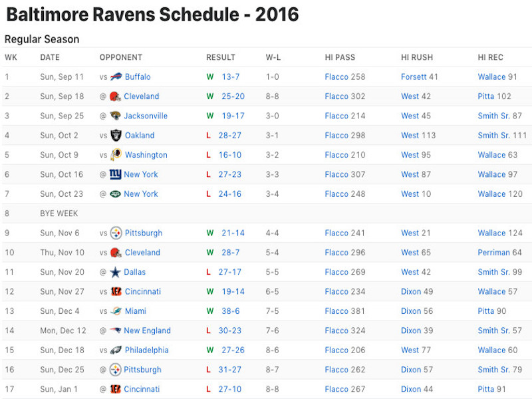The image size is (532, 399).
Task: Open Flacco link next to 258
Action: click(x=336, y=76)
